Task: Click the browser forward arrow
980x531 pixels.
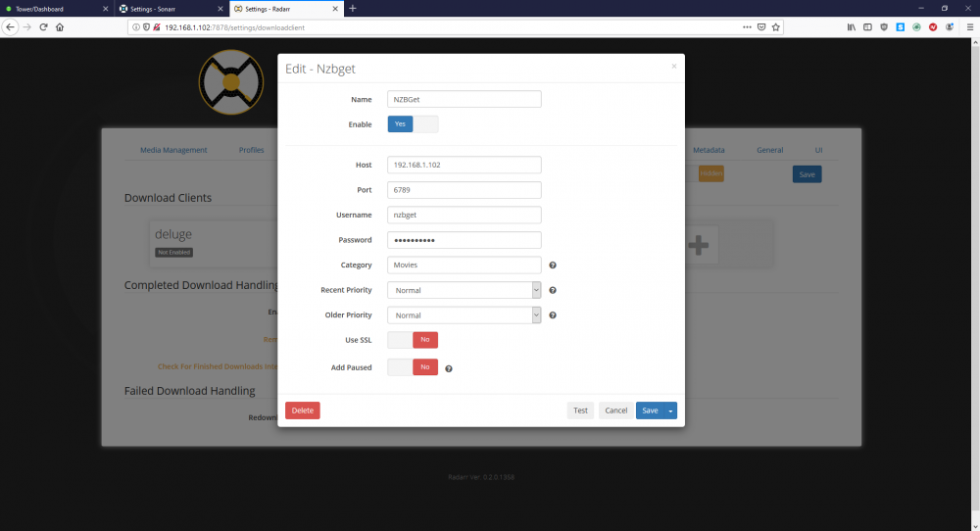Action: 26,26
